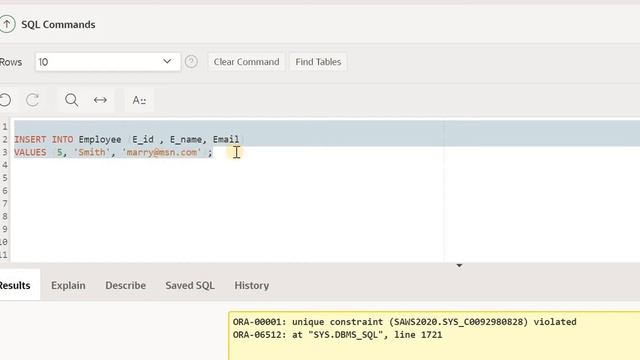
Task: Click the ORA-00001 error message line
Action: 404,322
